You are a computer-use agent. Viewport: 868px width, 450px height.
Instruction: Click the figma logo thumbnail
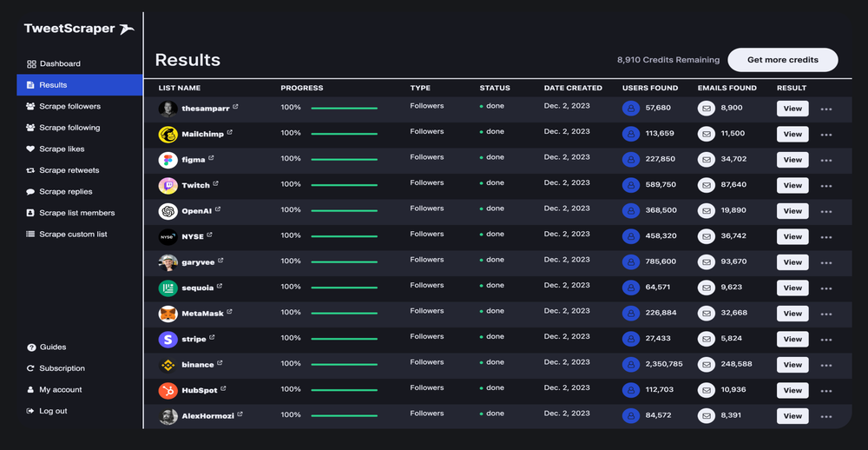point(168,160)
